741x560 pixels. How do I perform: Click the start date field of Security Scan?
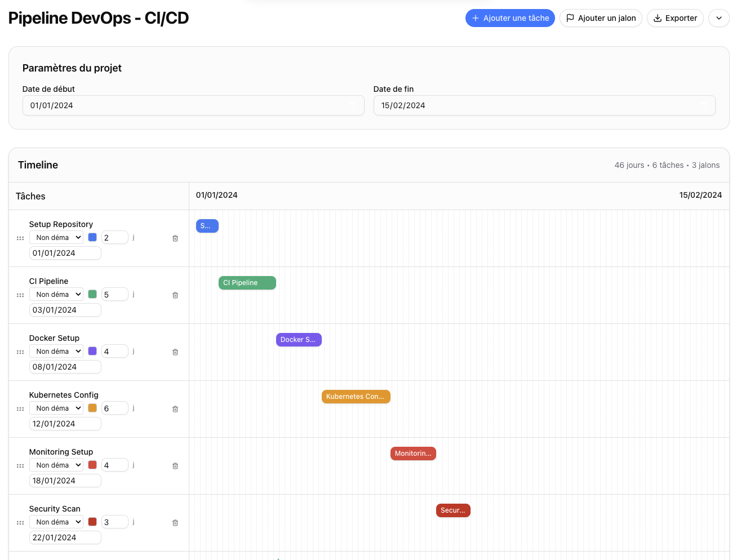pos(65,537)
